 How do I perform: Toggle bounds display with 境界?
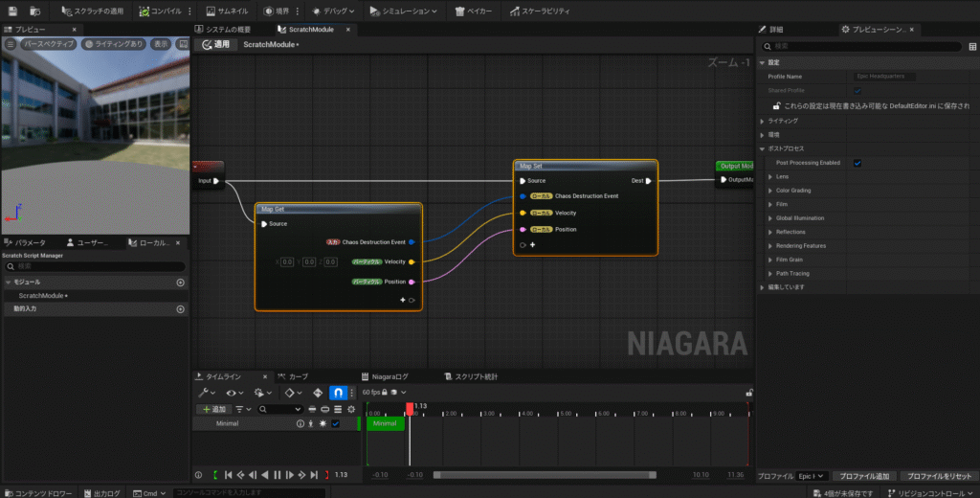click(277, 11)
